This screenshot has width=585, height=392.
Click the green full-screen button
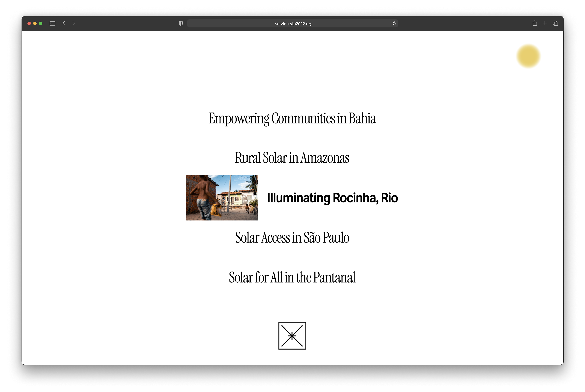41,23
